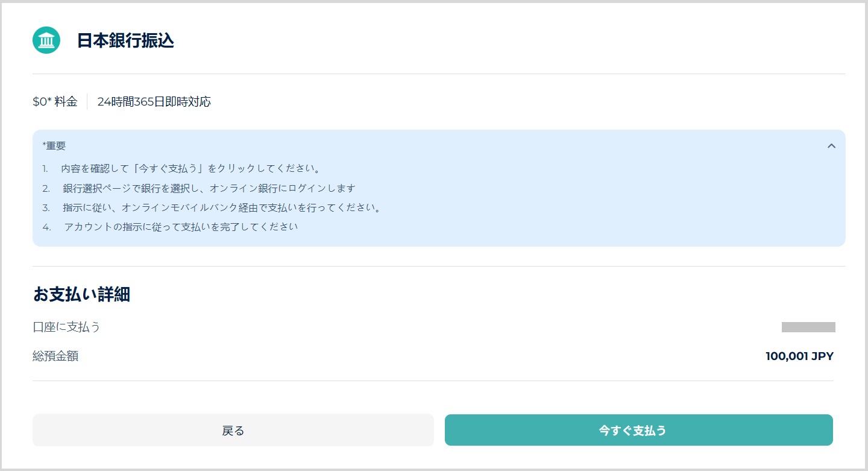Viewport: 868px width, 471px height.
Task: Click the divider line between fee and amount labels
Action: coord(87,102)
